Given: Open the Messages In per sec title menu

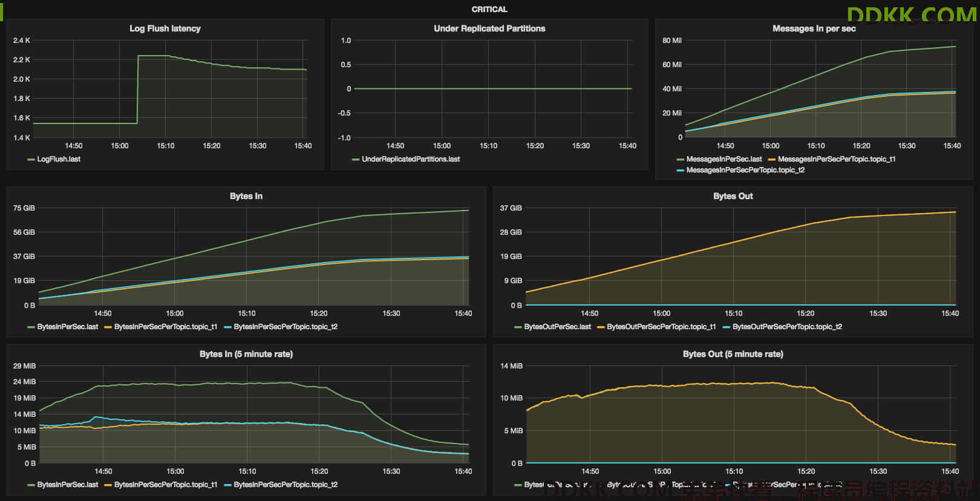Looking at the screenshot, I should pos(814,28).
